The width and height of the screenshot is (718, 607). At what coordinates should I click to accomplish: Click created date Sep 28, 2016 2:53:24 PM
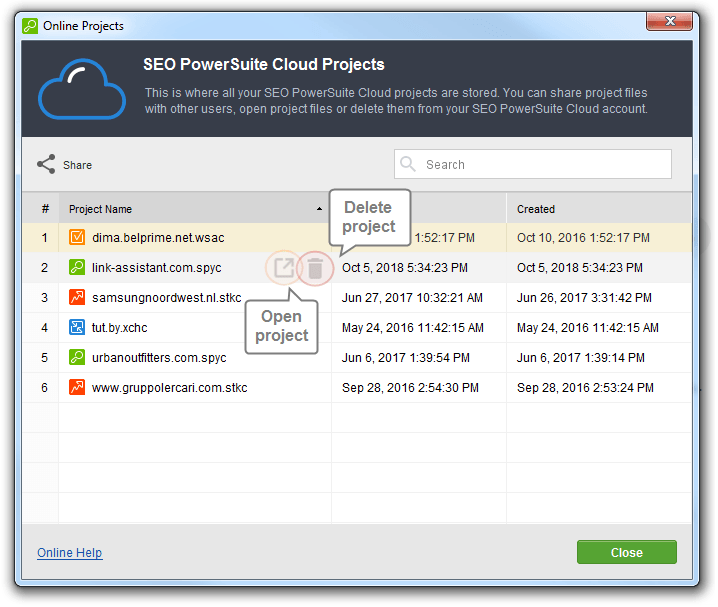(x=585, y=388)
